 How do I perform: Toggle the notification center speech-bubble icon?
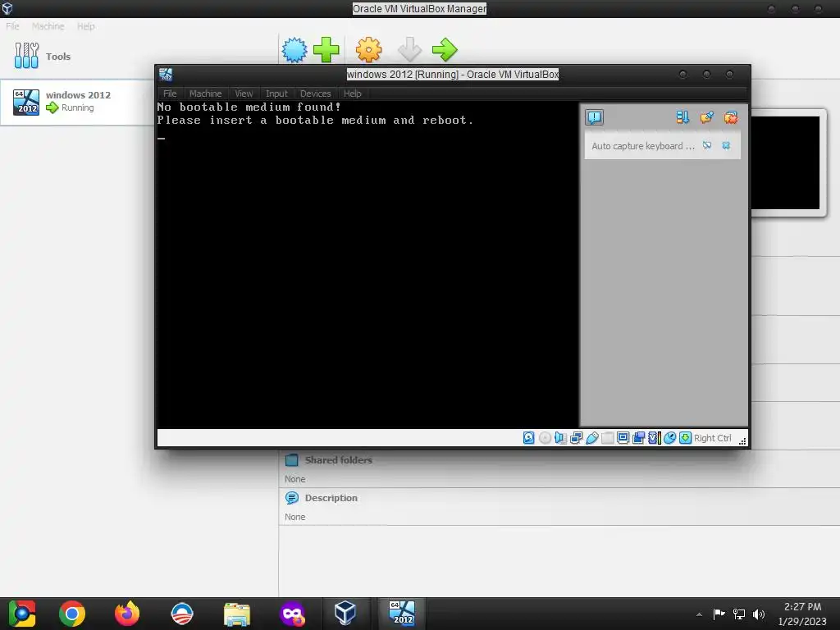[594, 117]
